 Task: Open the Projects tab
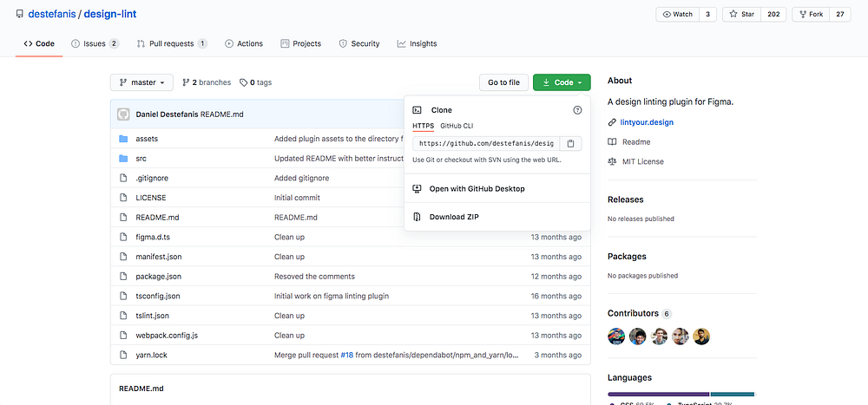(x=300, y=43)
